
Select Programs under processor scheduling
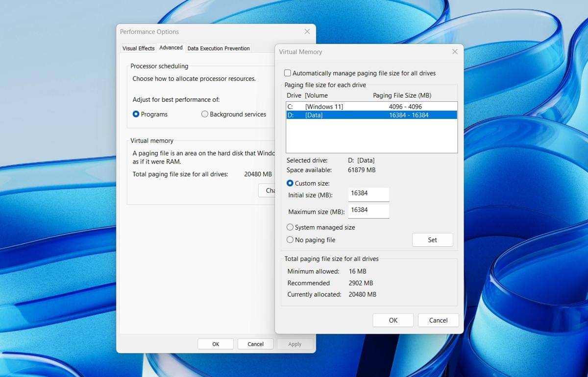pos(135,114)
